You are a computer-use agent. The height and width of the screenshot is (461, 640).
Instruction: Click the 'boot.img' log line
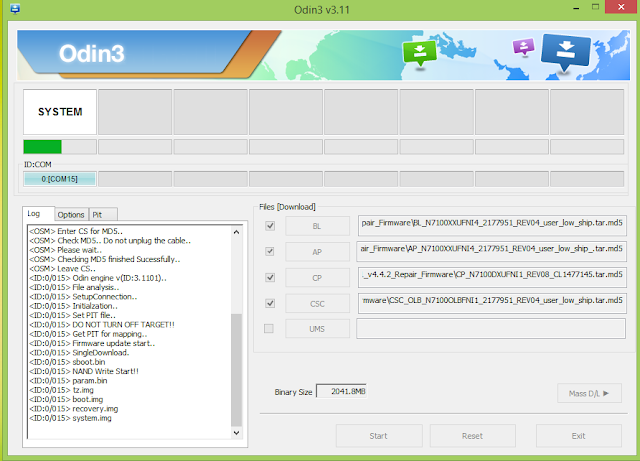(x=66, y=399)
